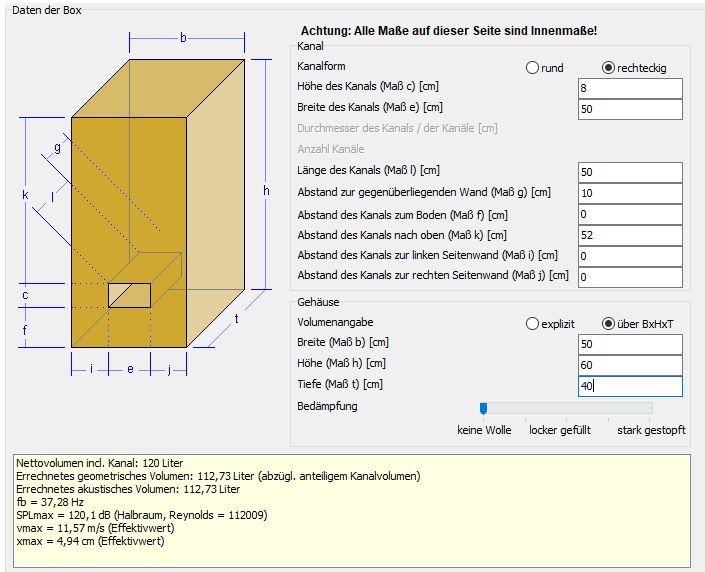Select the 'rechteckig' channel shape option
The height and width of the screenshot is (572, 705).
608,68
